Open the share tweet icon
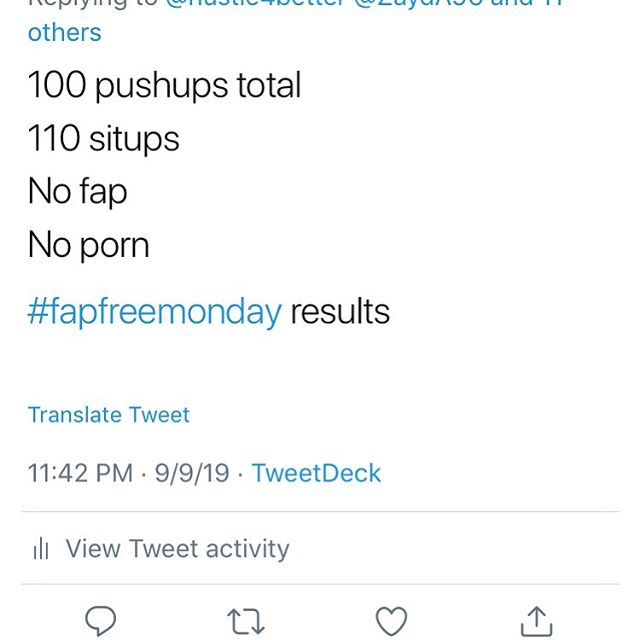Image resolution: width=640 pixels, height=640 pixels. click(537, 621)
